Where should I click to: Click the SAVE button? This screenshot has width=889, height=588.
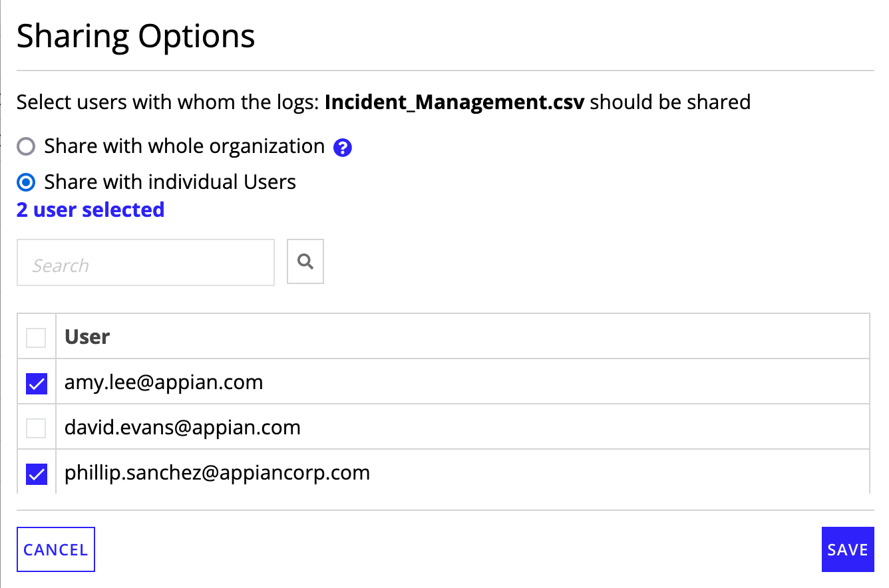(x=848, y=549)
